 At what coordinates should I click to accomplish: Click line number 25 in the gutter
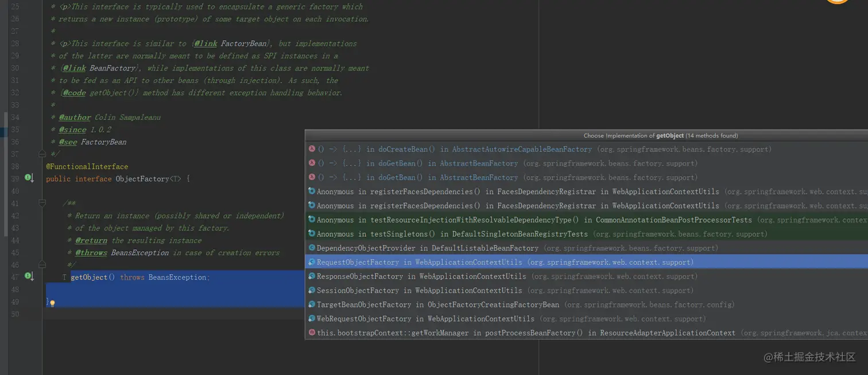point(15,7)
